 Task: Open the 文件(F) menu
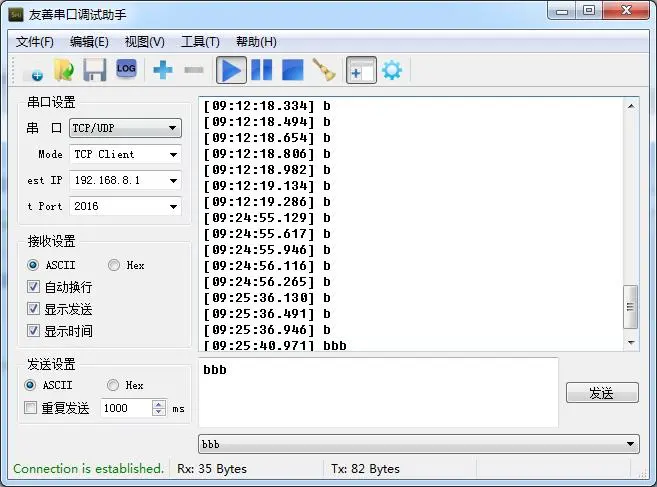(35, 42)
